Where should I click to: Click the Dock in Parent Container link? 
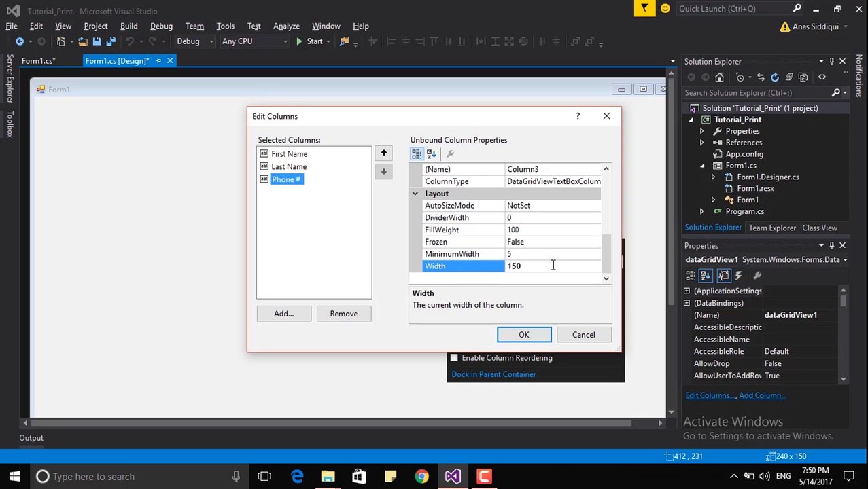coord(493,374)
